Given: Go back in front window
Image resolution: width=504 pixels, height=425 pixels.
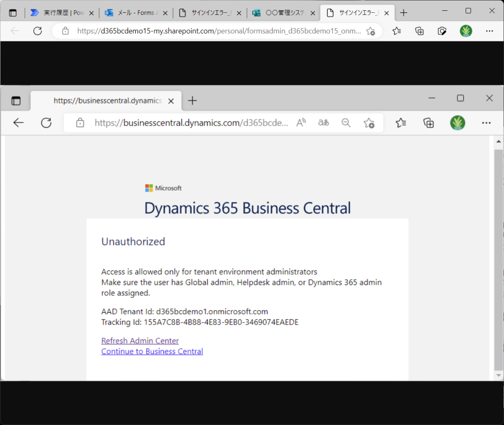Looking at the screenshot, I should pyautogui.click(x=18, y=123).
